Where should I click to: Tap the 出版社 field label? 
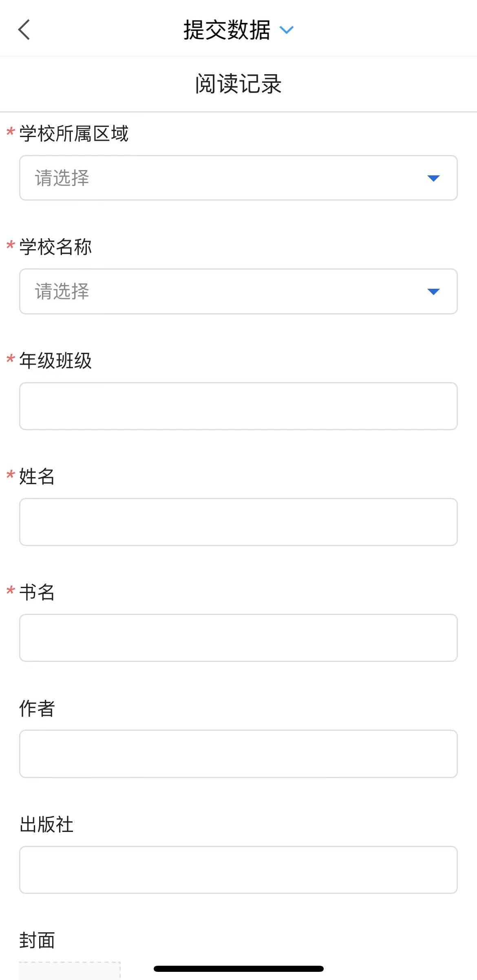click(x=46, y=825)
